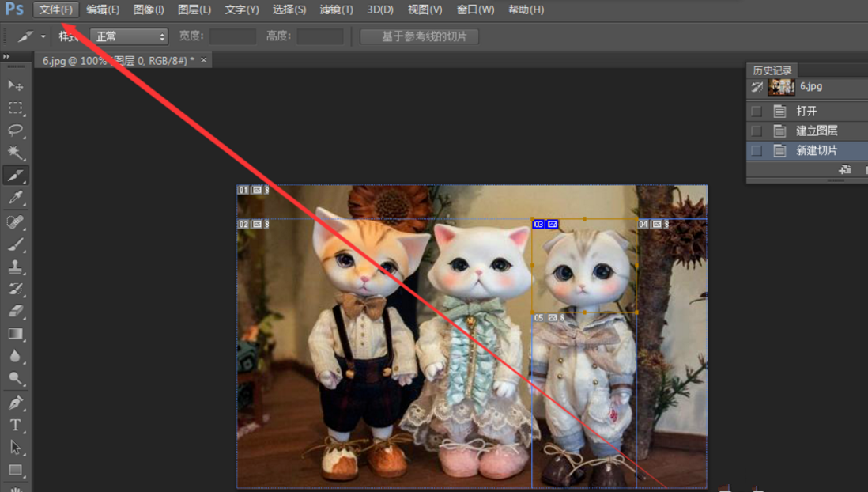Open the 图像(I) menu
This screenshot has height=492, width=868.
click(149, 9)
